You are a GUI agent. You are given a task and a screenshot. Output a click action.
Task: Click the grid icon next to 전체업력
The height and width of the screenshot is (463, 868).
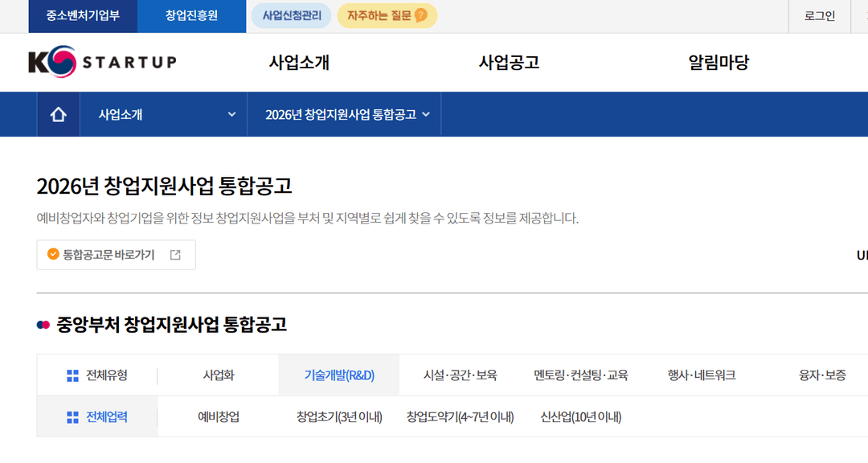pyautogui.click(x=72, y=418)
